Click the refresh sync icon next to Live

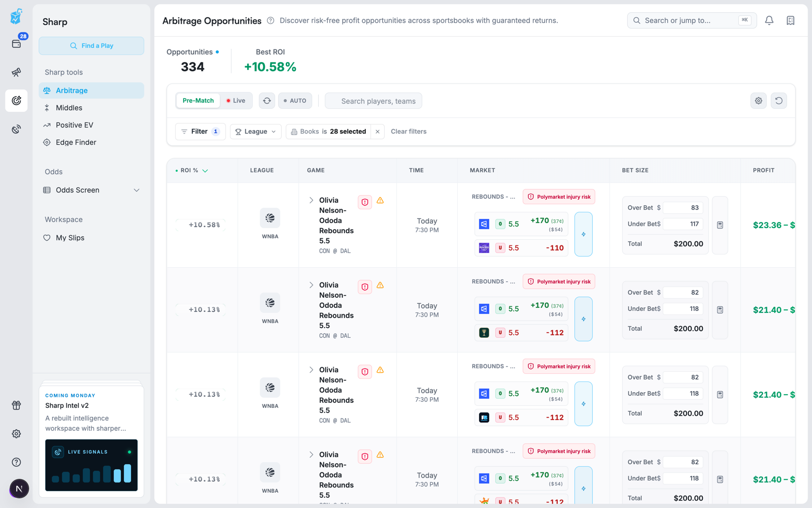pyautogui.click(x=267, y=101)
